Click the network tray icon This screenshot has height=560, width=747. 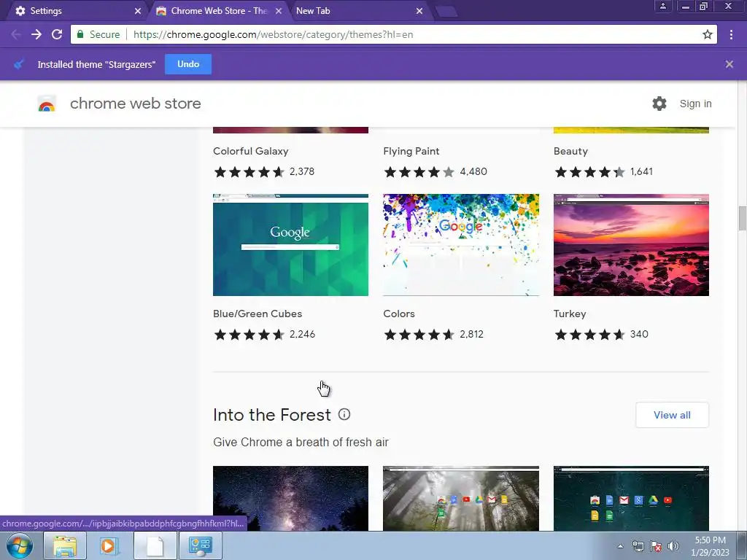click(x=638, y=546)
